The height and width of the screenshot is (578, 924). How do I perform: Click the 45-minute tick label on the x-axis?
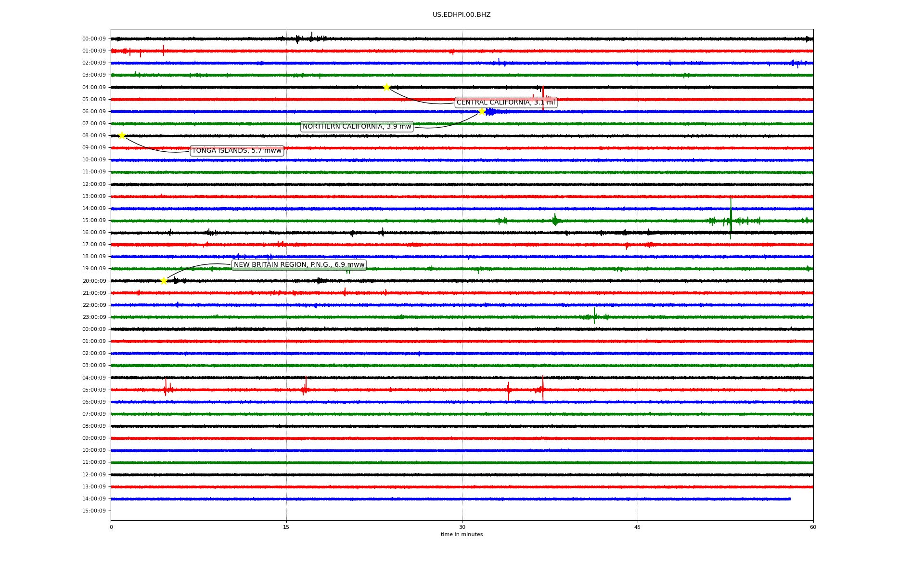(637, 527)
